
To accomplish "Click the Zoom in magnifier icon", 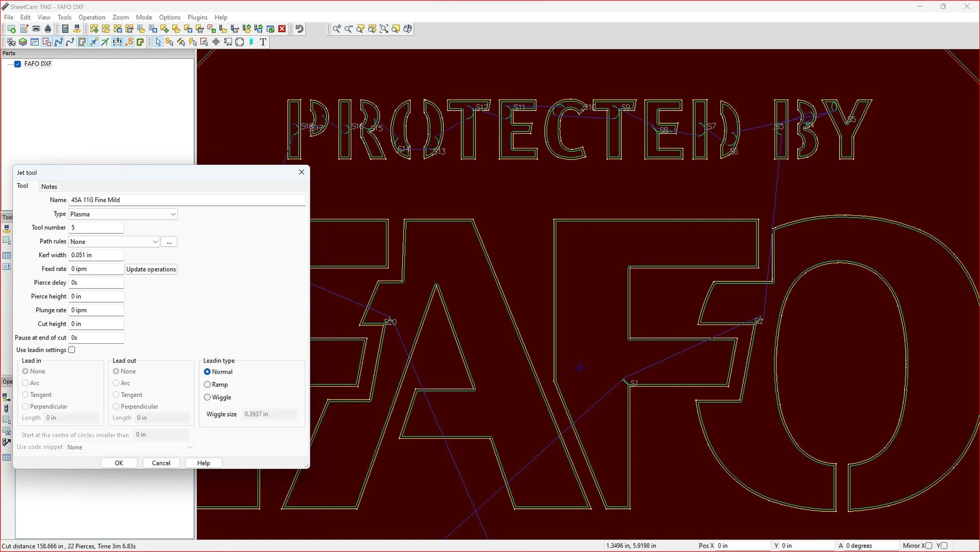I will click(x=337, y=29).
